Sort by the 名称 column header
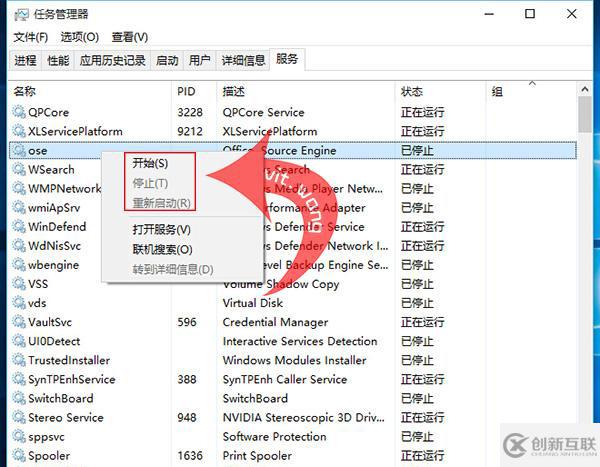The image size is (600, 467). pyautogui.click(x=24, y=91)
